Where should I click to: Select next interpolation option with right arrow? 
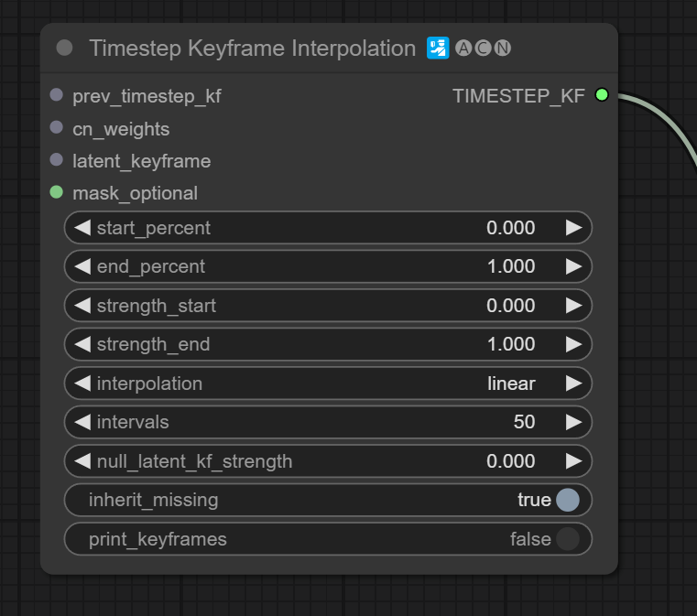tap(573, 384)
